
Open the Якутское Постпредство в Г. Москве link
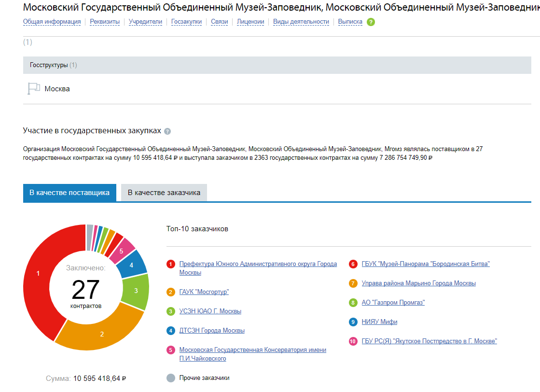[429, 341]
